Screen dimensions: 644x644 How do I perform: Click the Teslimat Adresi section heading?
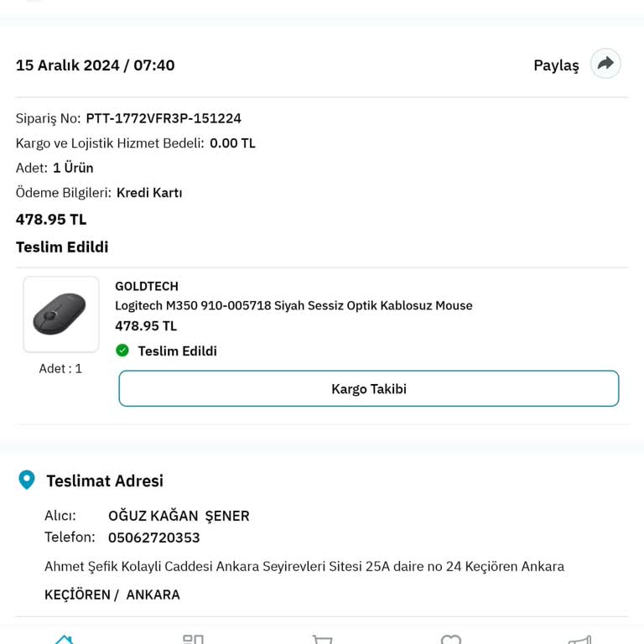click(x=105, y=481)
